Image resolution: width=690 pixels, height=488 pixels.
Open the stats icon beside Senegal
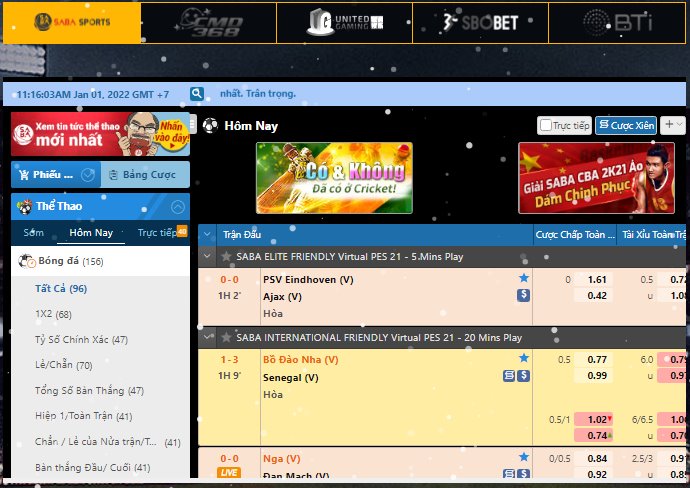(509, 376)
